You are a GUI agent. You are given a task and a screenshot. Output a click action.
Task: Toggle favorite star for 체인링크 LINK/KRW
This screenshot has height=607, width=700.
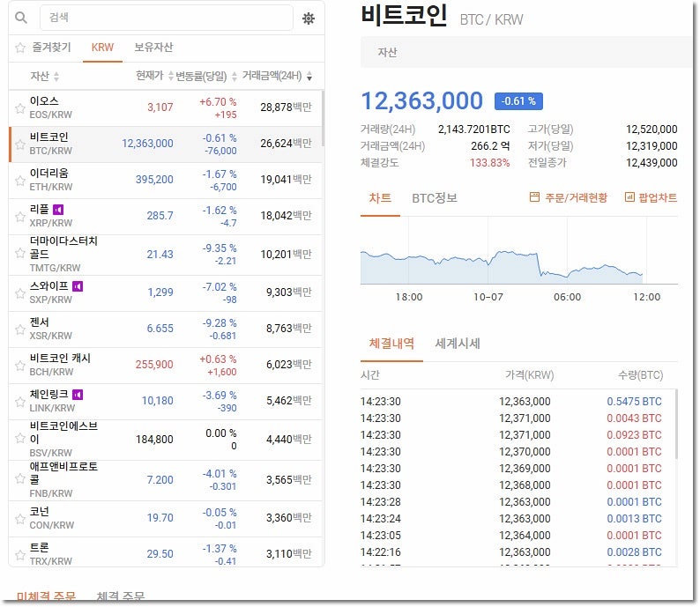[x=20, y=402]
